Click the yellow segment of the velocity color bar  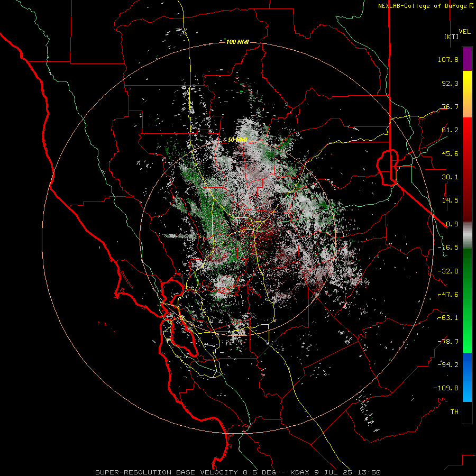click(467, 94)
